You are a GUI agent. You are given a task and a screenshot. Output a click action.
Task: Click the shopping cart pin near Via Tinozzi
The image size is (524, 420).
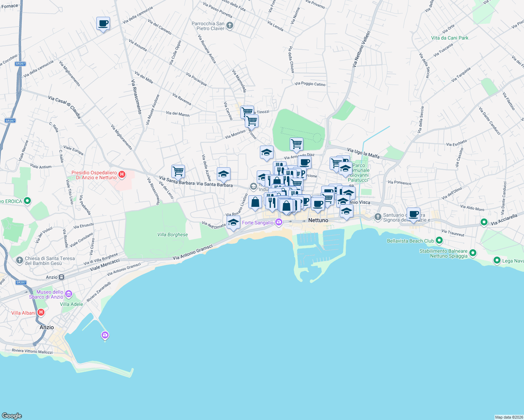pyautogui.click(x=247, y=110)
